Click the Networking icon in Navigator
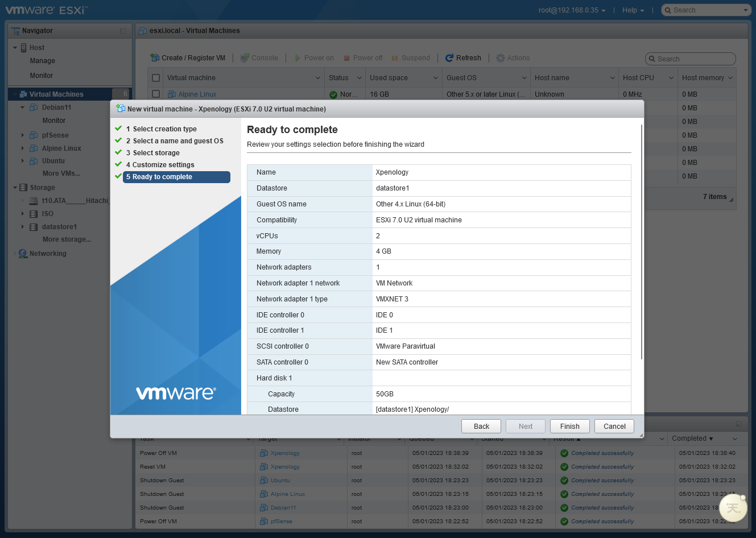 point(23,254)
